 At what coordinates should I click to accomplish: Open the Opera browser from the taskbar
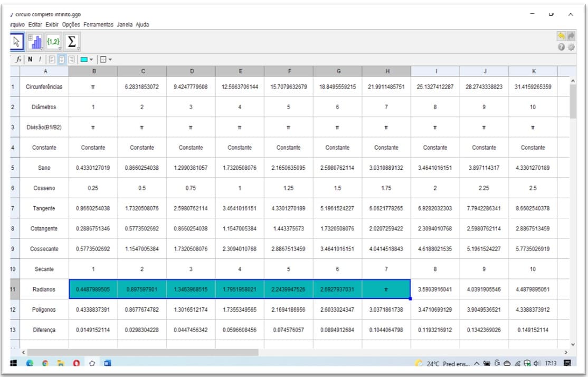point(76,363)
